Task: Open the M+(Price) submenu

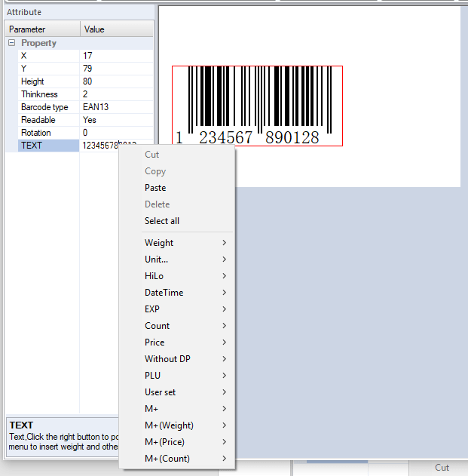Action: click(x=176, y=442)
